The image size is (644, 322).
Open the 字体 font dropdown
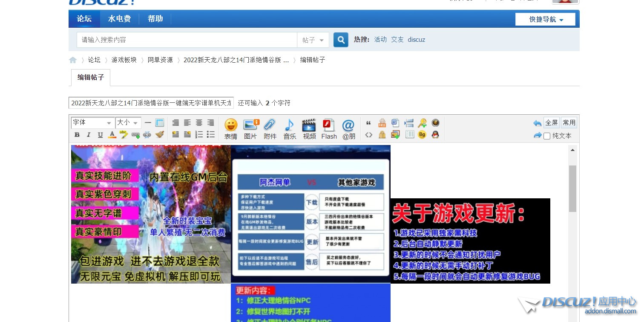click(x=92, y=123)
